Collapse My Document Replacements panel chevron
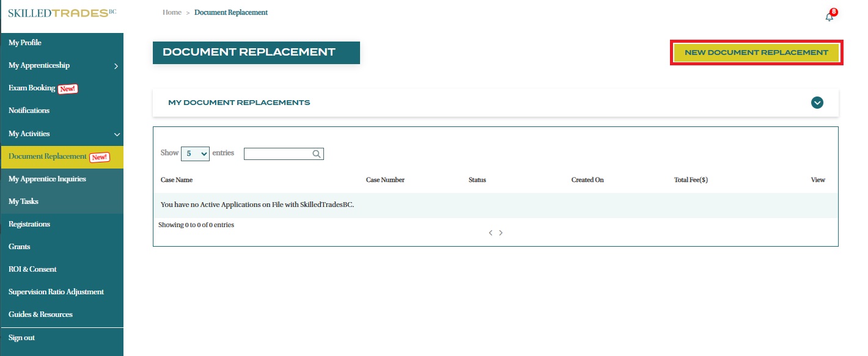The image size is (868, 356). (x=817, y=103)
